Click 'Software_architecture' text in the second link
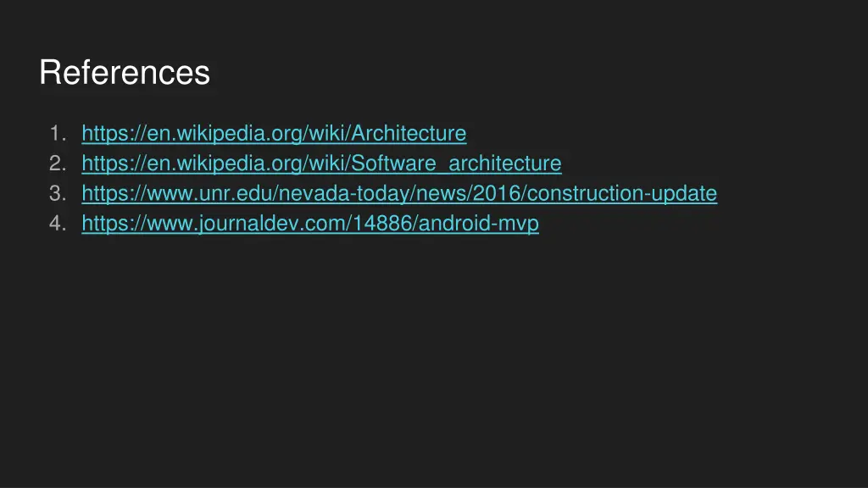 point(456,164)
